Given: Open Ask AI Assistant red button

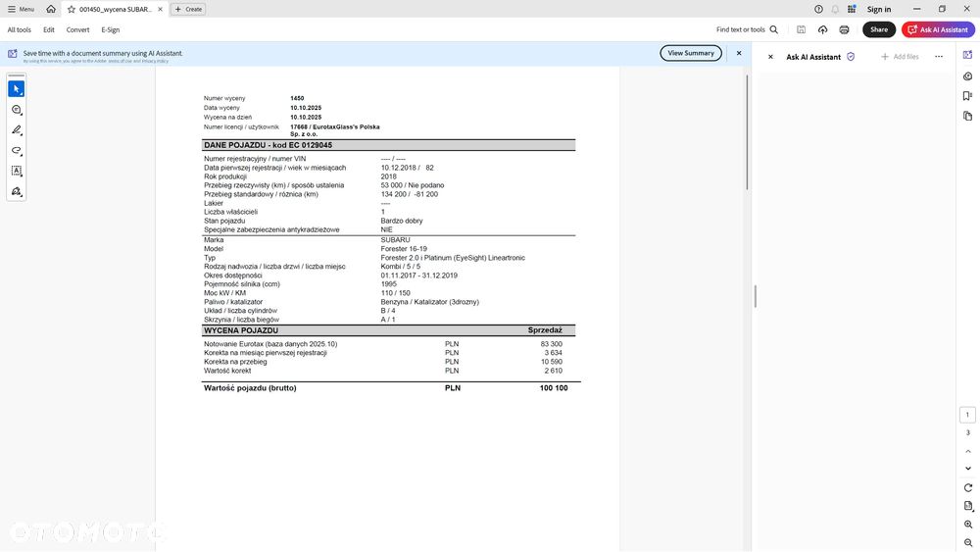Looking at the screenshot, I should tap(938, 29).
